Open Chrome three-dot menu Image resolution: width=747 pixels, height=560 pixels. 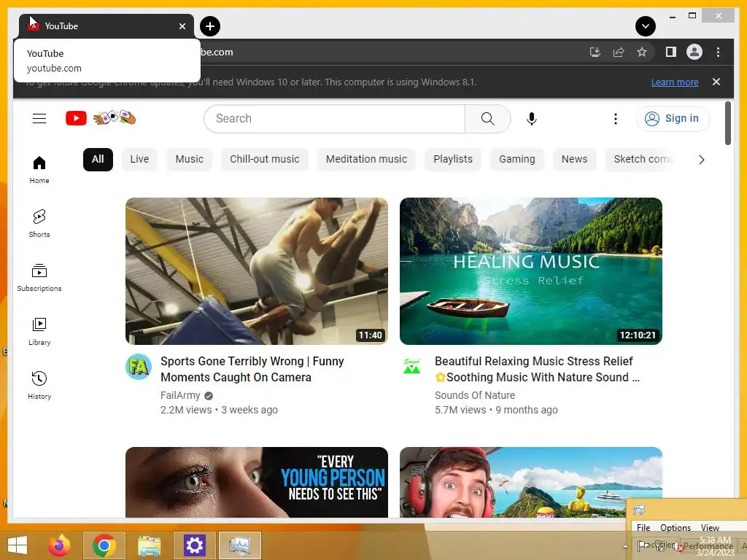(x=718, y=52)
